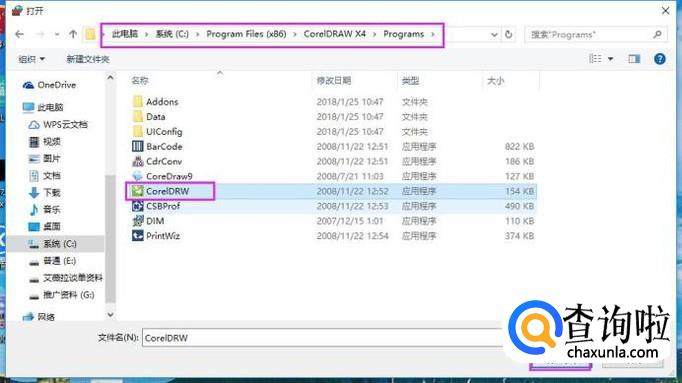
Task: Click Program Files (x86) in breadcrumb path
Action: 246,34
